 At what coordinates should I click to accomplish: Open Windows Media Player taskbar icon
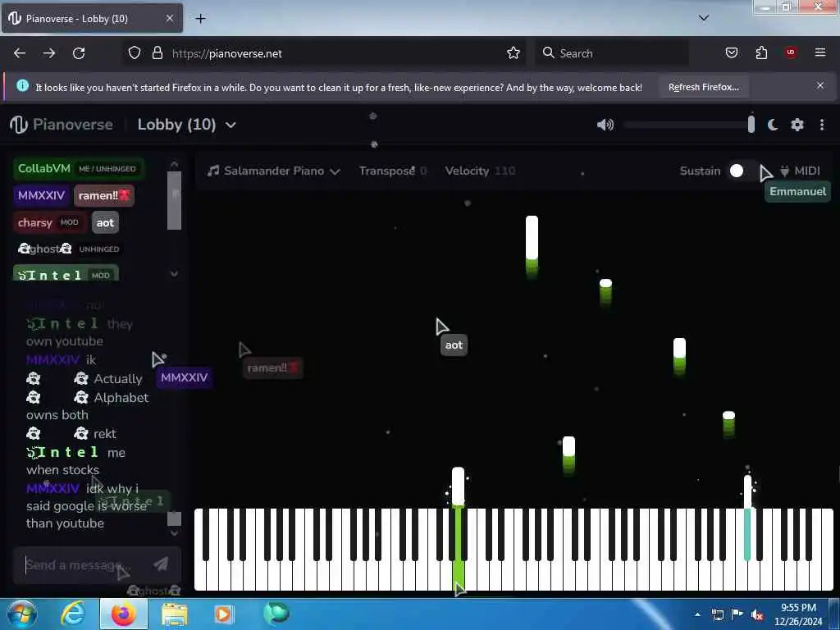coord(223,614)
